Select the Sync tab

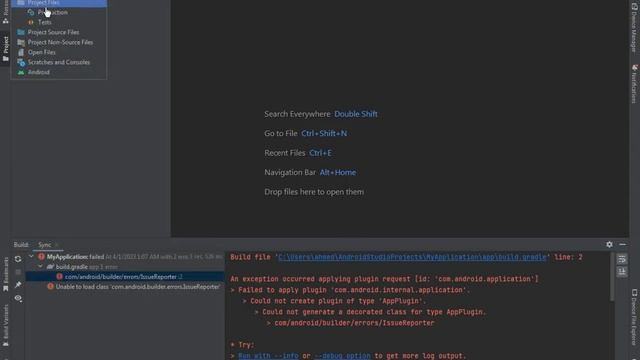coord(44,245)
